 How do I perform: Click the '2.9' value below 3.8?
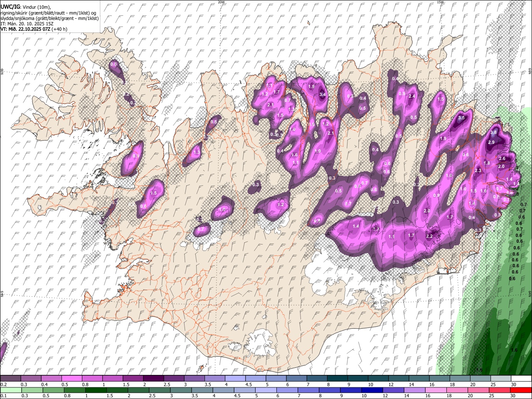click(491, 142)
